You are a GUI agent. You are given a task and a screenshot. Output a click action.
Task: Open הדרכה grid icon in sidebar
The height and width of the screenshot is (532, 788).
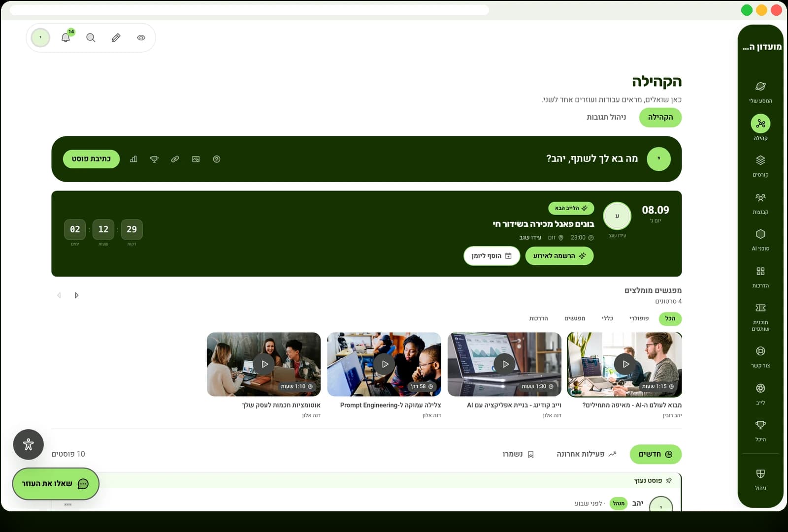point(760,271)
